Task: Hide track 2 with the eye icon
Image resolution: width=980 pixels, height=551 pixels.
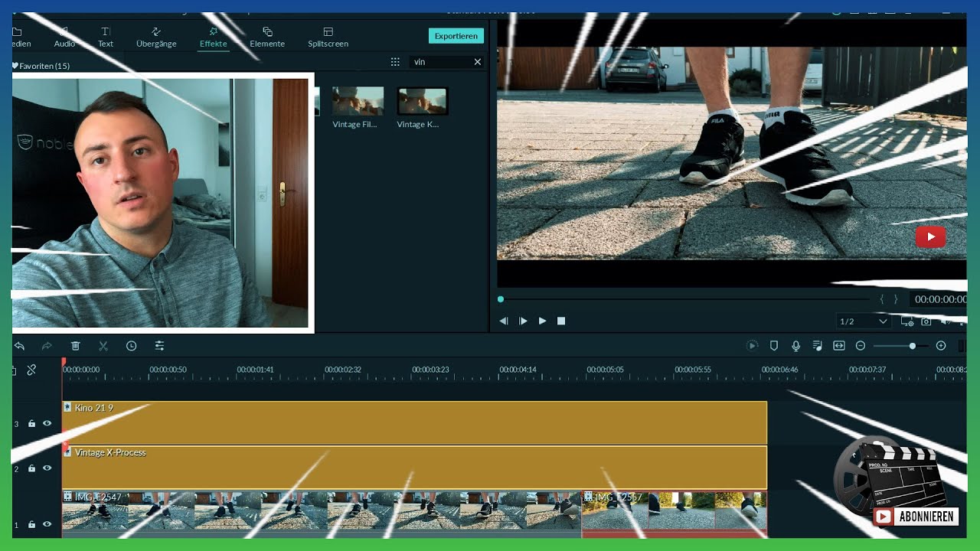Action: click(47, 468)
